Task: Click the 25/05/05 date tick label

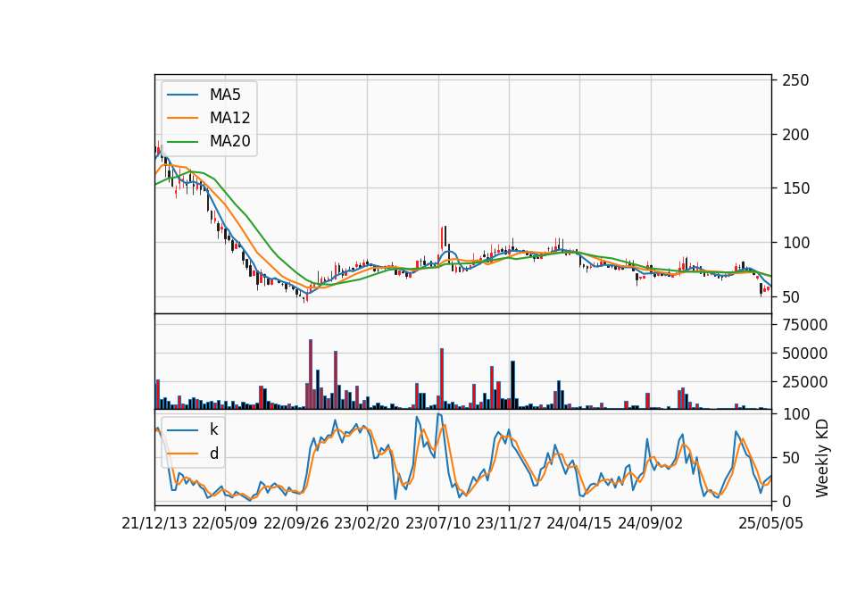Action: click(x=771, y=523)
